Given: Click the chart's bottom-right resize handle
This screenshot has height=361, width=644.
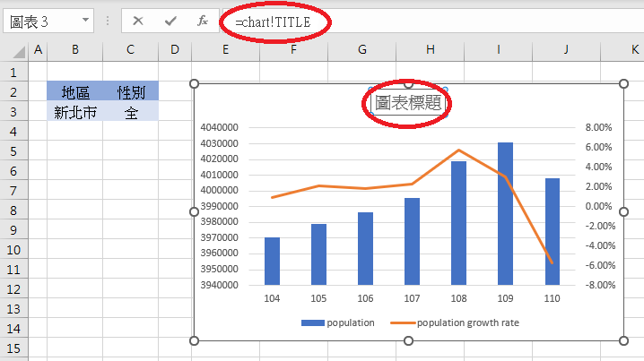Looking at the screenshot, I should [x=623, y=340].
